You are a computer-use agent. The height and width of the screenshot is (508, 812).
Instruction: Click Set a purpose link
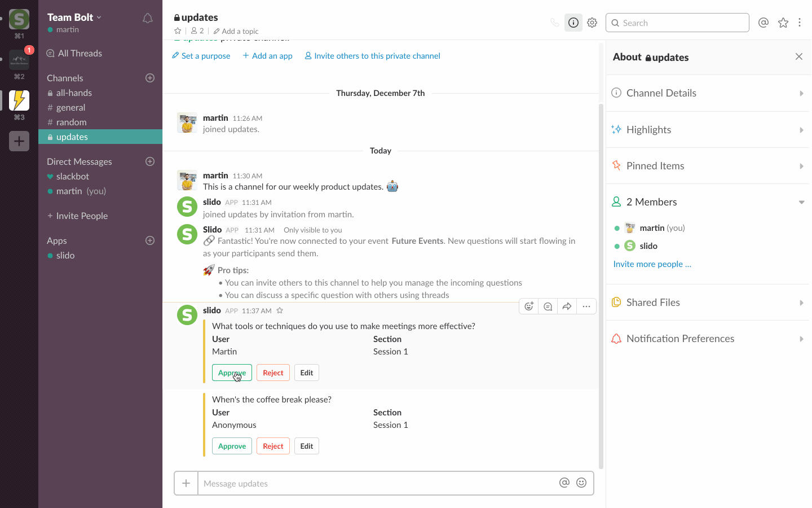(x=201, y=56)
